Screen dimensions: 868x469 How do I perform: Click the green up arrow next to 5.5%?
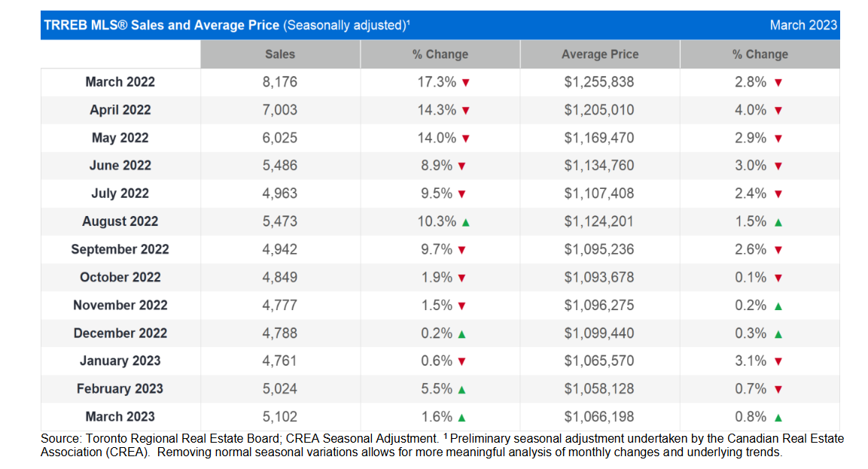tap(461, 390)
